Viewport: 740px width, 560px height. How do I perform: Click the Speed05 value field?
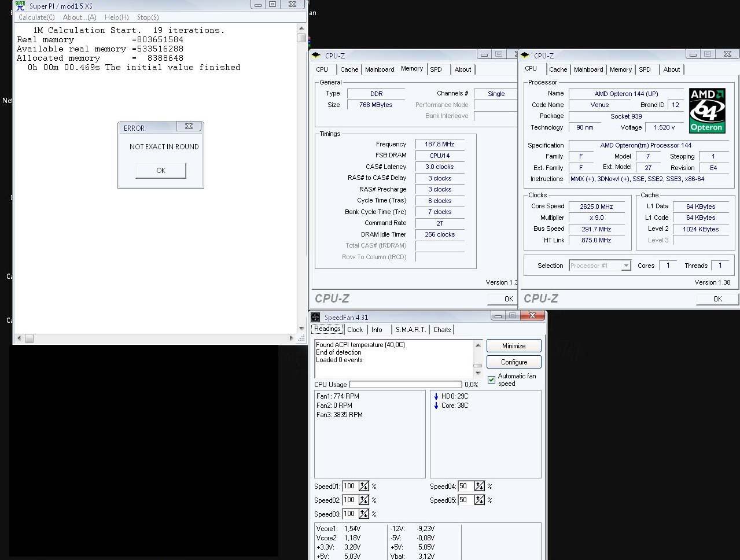(x=465, y=500)
